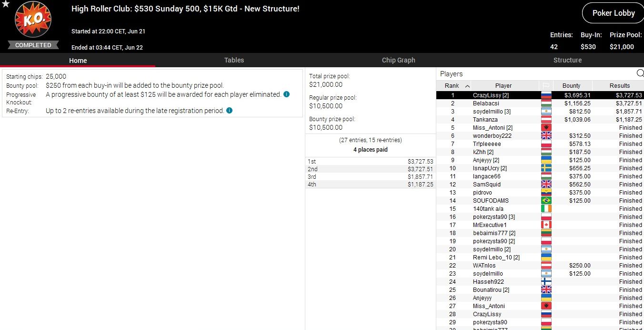This screenshot has height=330, width=644.
Task: Sort by Player column header
Action: tap(503, 86)
